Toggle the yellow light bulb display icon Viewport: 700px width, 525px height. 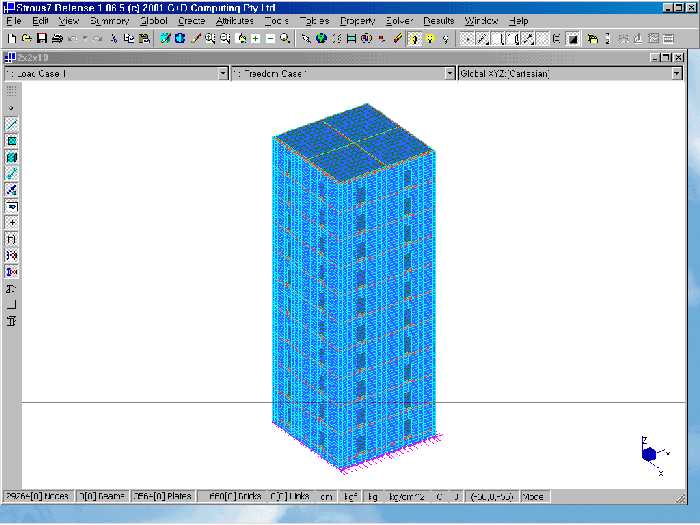429,38
